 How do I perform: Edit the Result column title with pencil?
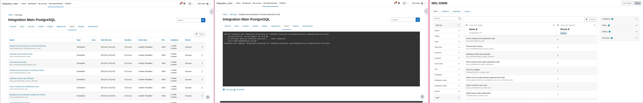pyautogui.click(x=569, y=29)
